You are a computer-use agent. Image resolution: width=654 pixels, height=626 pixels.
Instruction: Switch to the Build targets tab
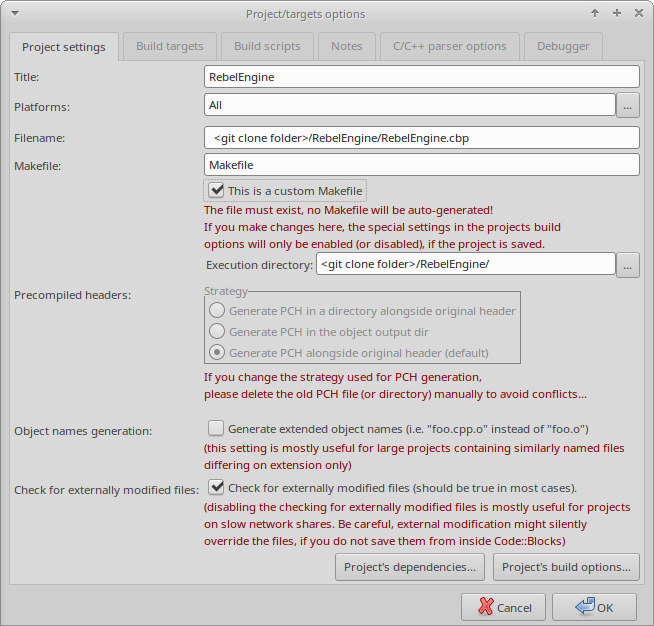[170, 46]
